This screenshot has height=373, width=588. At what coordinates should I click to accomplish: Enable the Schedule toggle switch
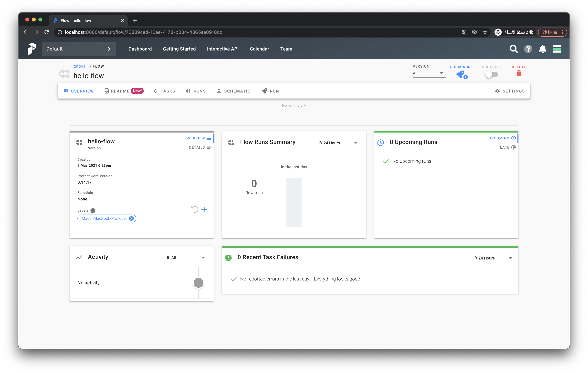coord(491,74)
